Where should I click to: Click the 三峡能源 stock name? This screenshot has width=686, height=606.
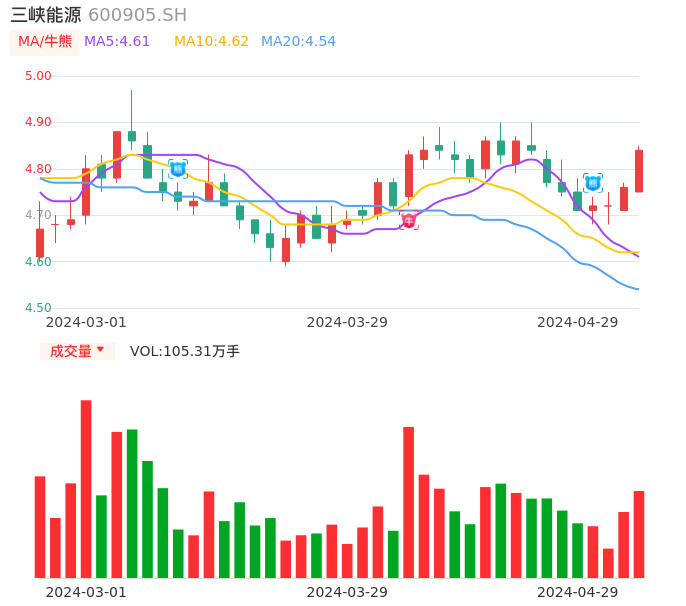[46, 15]
